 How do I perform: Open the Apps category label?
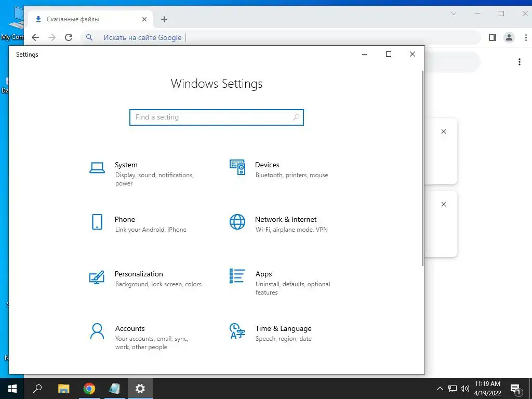pyautogui.click(x=263, y=274)
